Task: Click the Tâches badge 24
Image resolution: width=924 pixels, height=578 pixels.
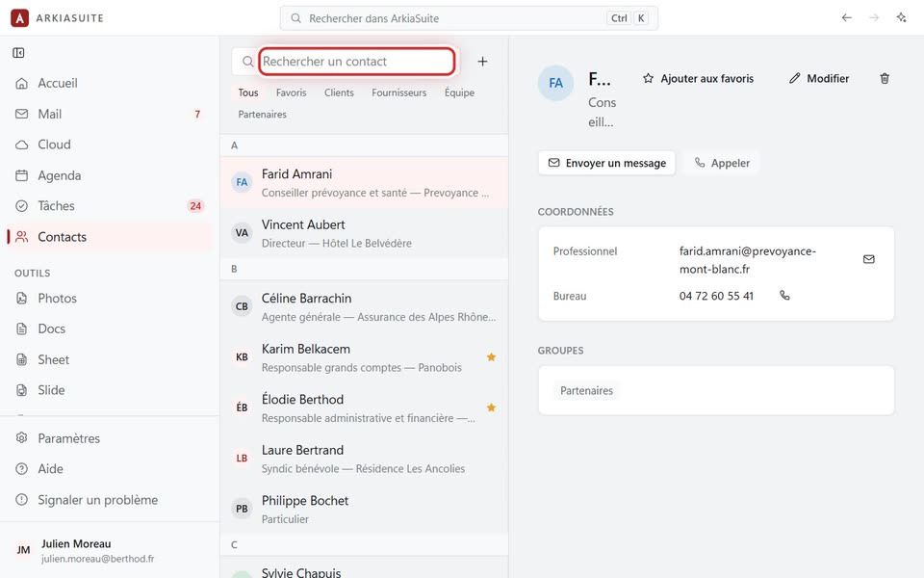Action: 195,206
